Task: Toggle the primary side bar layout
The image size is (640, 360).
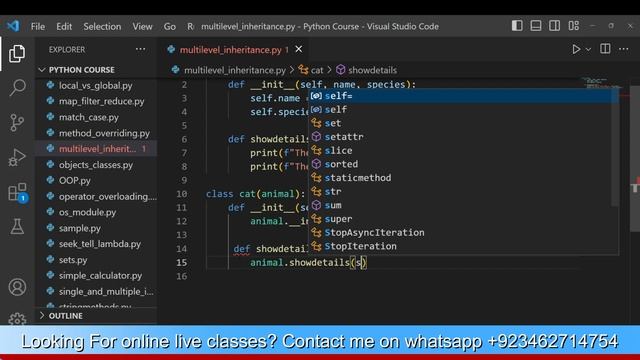Action: (x=517, y=26)
